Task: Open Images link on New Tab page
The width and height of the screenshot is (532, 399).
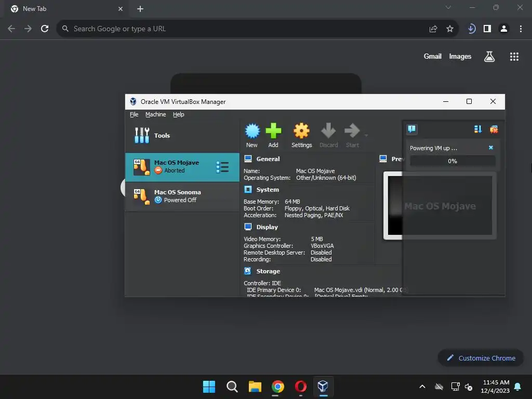Action: coord(460,56)
